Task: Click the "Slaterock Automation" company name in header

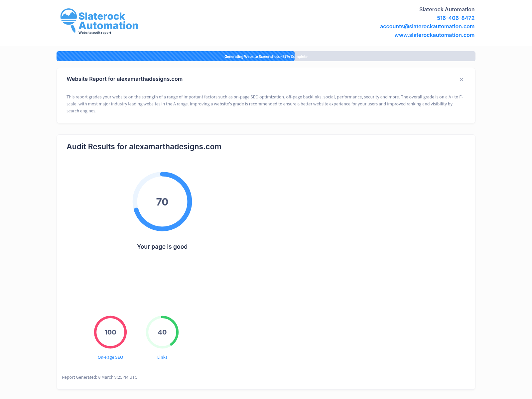Action: [x=447, y=9]
